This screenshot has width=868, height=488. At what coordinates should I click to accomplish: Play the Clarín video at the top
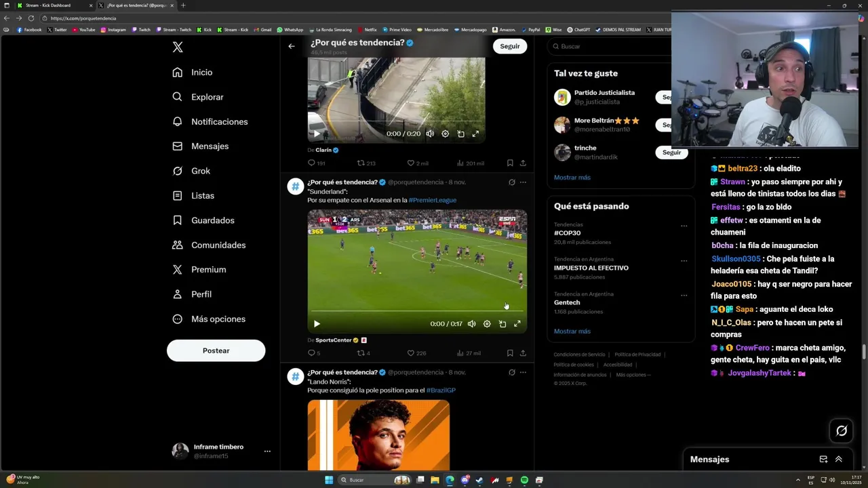coord(317,134)
